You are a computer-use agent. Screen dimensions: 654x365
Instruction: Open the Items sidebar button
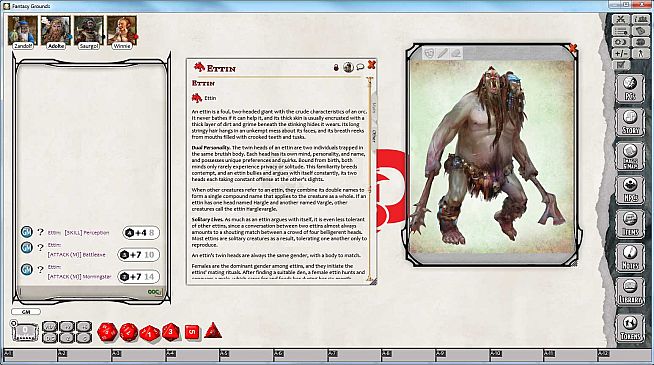point(630,224)
